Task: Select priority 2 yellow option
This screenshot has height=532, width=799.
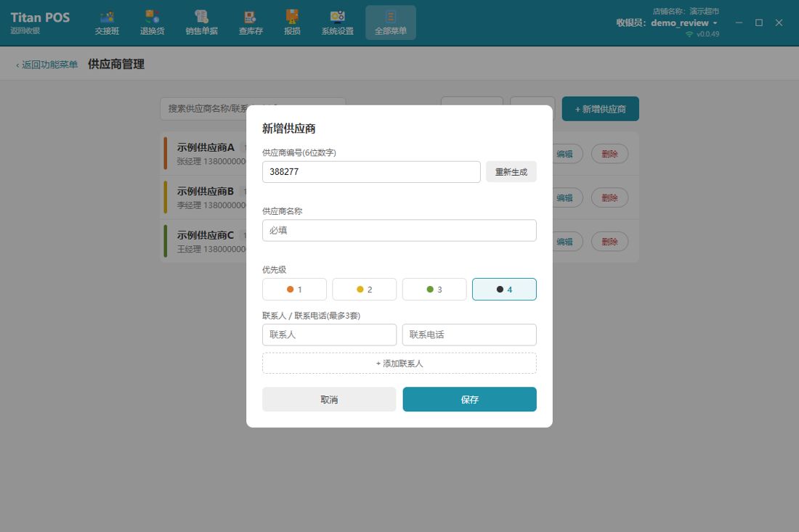Action: coord(365,289)
